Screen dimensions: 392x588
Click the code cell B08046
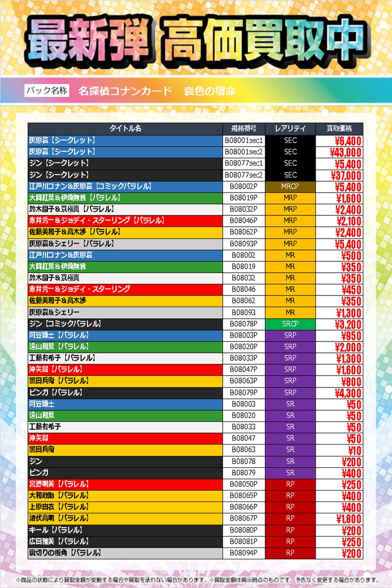244,290
